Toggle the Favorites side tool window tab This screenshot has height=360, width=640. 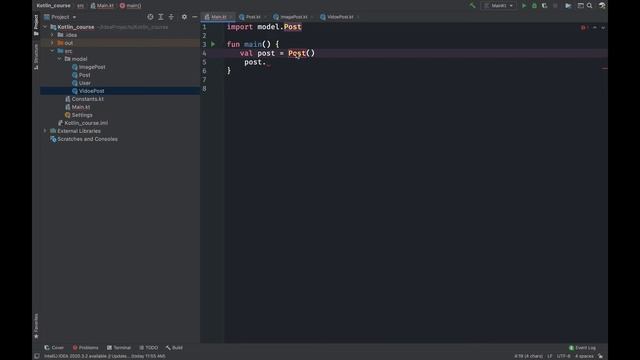pyautogui.click(x=36, y=326)
